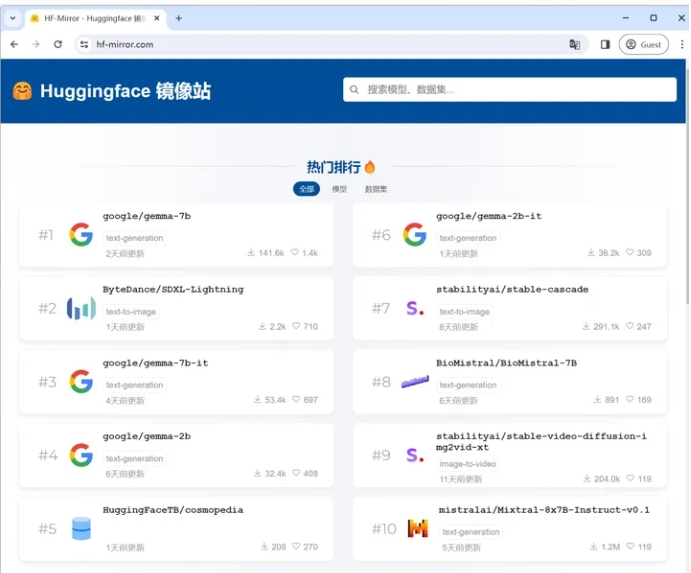This screenshot has height=573, width=691.
Task: Close the HF-Mirror browser tab
Action: pos(156,18)
